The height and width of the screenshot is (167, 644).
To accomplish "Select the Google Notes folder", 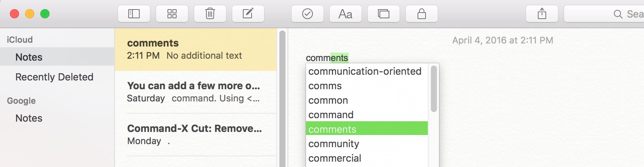I will click(57, 118).
